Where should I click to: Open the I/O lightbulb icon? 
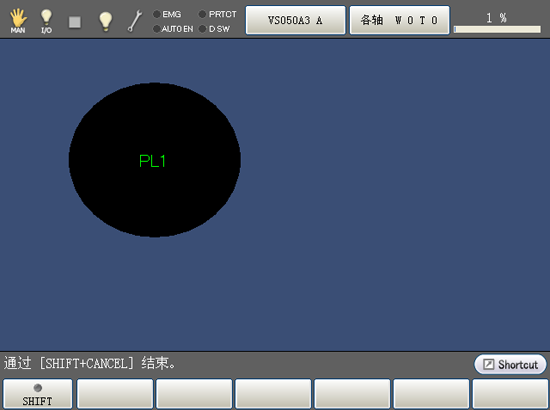(x=46, y=21)
